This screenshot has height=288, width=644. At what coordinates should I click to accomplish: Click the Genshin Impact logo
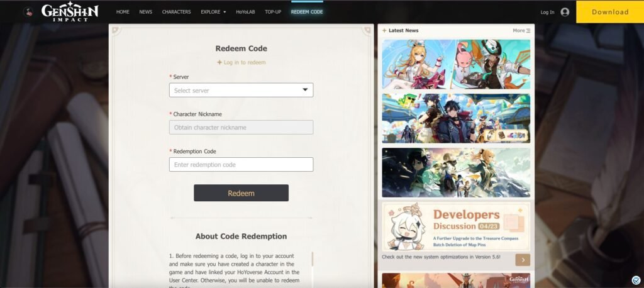[70, 11]
